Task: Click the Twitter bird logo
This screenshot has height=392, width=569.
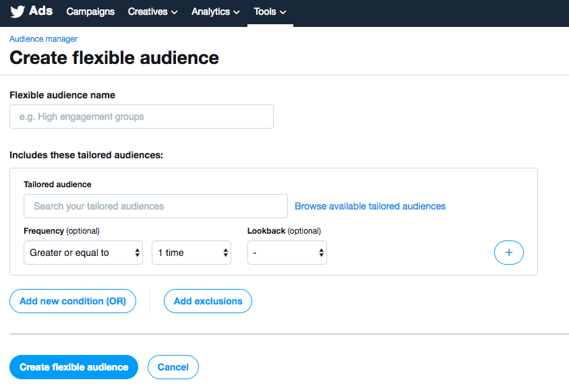Action: [18, 12]
